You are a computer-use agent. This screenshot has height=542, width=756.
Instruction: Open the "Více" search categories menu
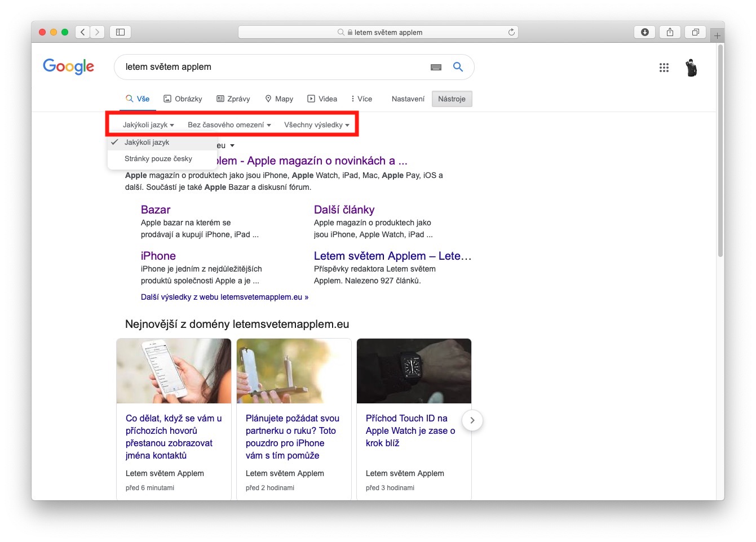361,99
